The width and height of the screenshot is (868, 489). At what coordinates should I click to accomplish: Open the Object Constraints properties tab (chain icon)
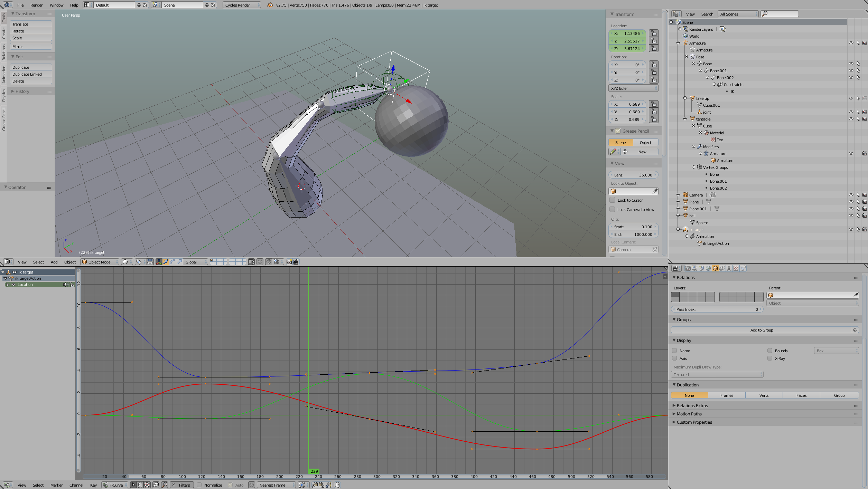(722, 268)
